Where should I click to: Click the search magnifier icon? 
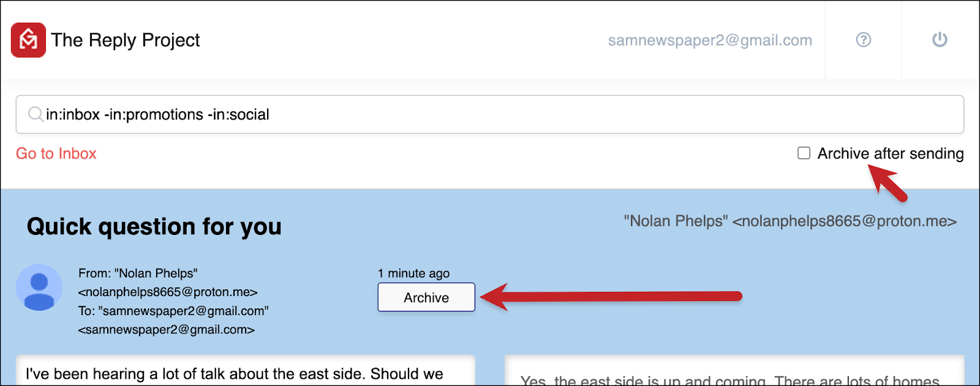[36, 114]
